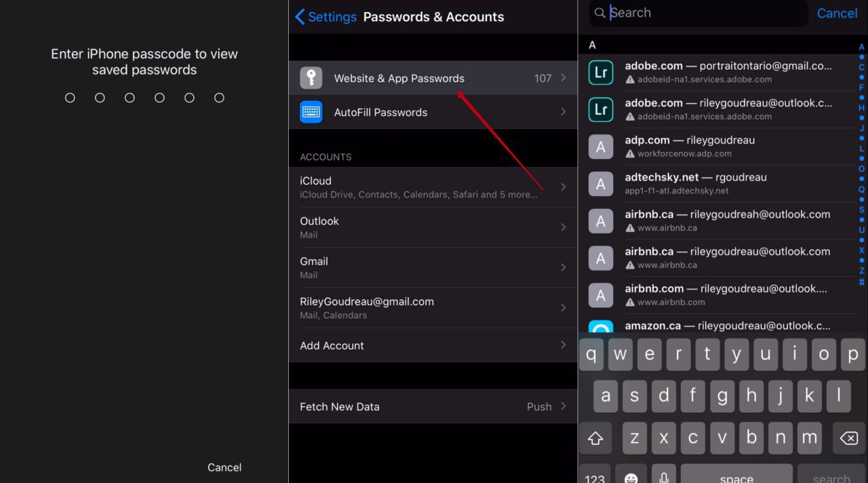The image size is (868, 483).
Task: Tap the keyboard shift arrow key
Action: click(x=595, y=438)
